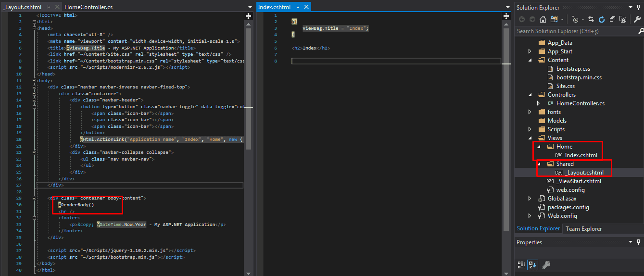Expand the Scripts folder node
Image resolution: width=644 pixels, height=276 pixels.
tap(530, 129)
